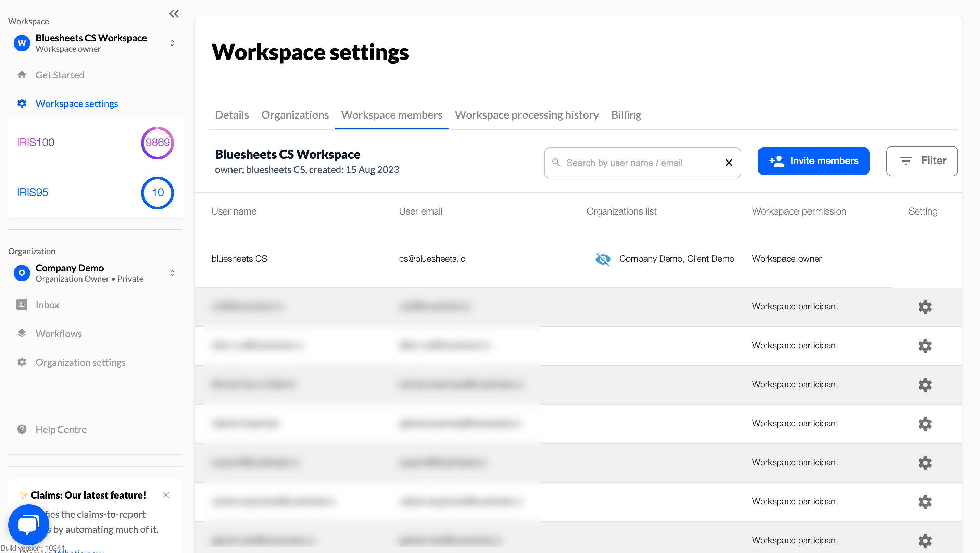Click the Workflows layers icon
Image resolution: width=980 pixels, height=553 pixels.
pos(22,333)
